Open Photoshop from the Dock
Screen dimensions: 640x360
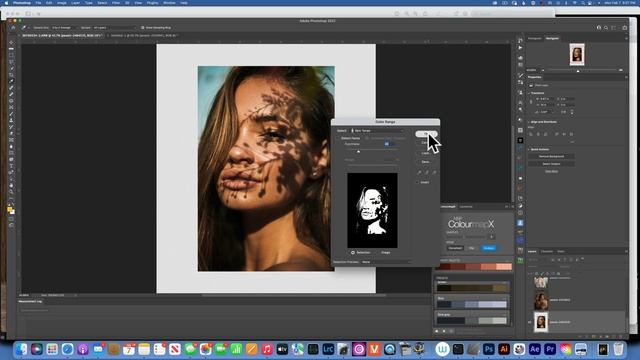tap(489, 349)
